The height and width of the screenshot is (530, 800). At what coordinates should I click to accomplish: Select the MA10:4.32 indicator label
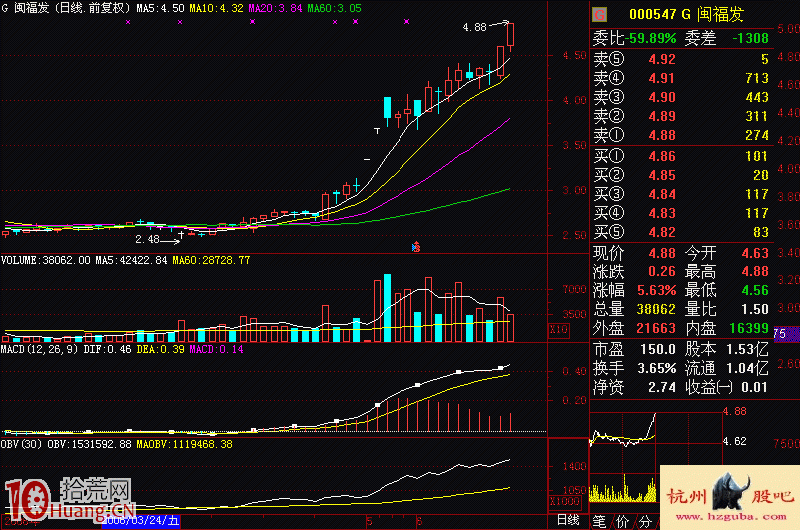216,8
